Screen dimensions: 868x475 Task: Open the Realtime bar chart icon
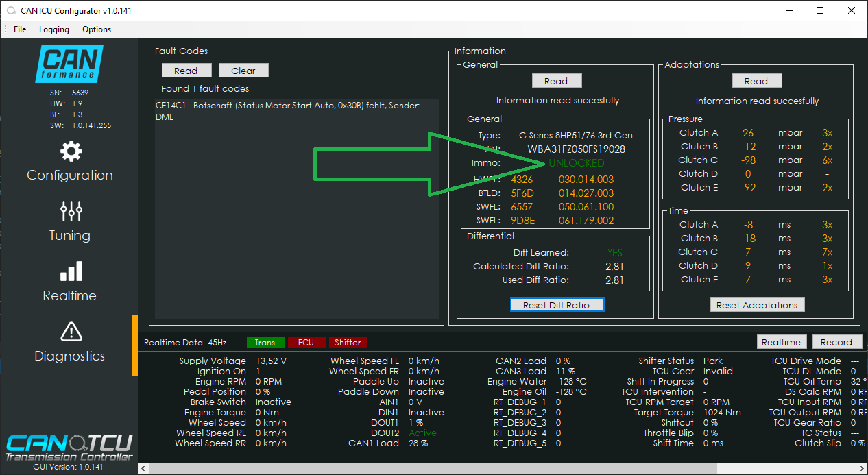[71, 271]
